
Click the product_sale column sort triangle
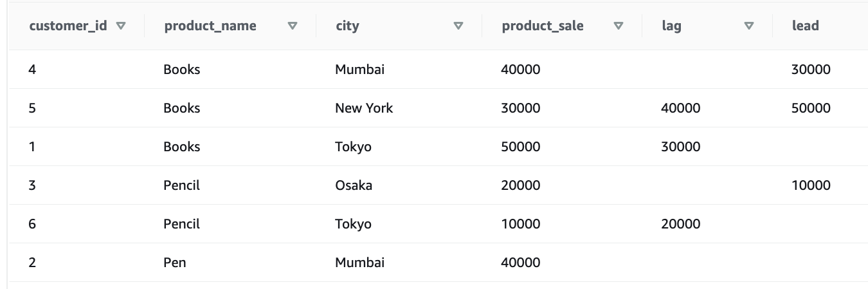click(619, 26)
